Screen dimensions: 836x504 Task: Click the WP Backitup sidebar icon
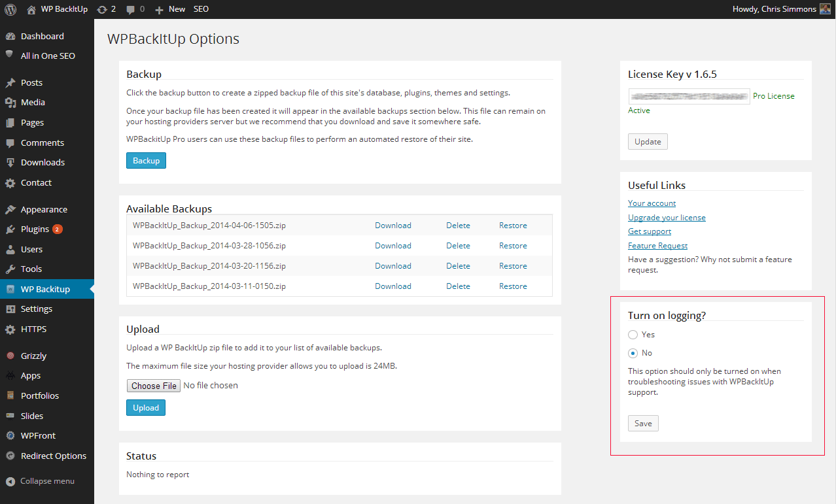pos(10,289)
